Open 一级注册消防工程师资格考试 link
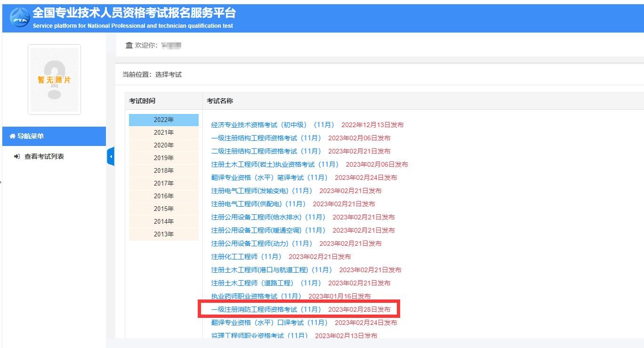Screen dimensions: 644x348 click(x=266, y=309)
